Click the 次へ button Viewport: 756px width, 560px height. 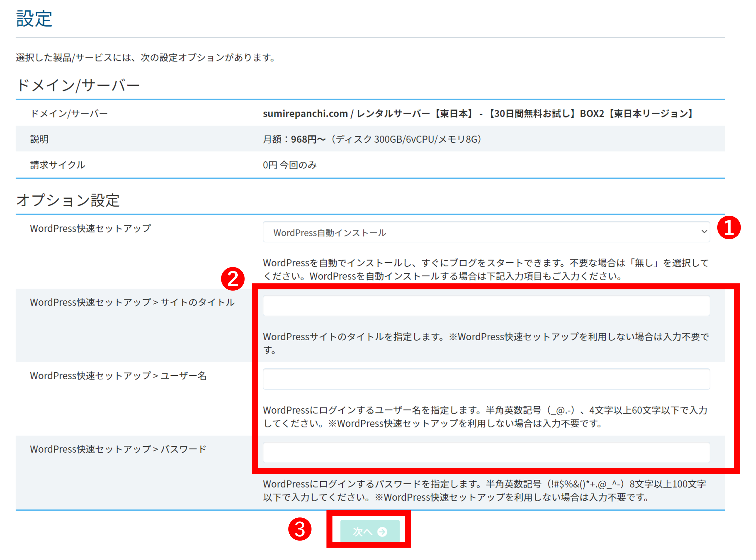pyautogui.click(x=370, y=531)
